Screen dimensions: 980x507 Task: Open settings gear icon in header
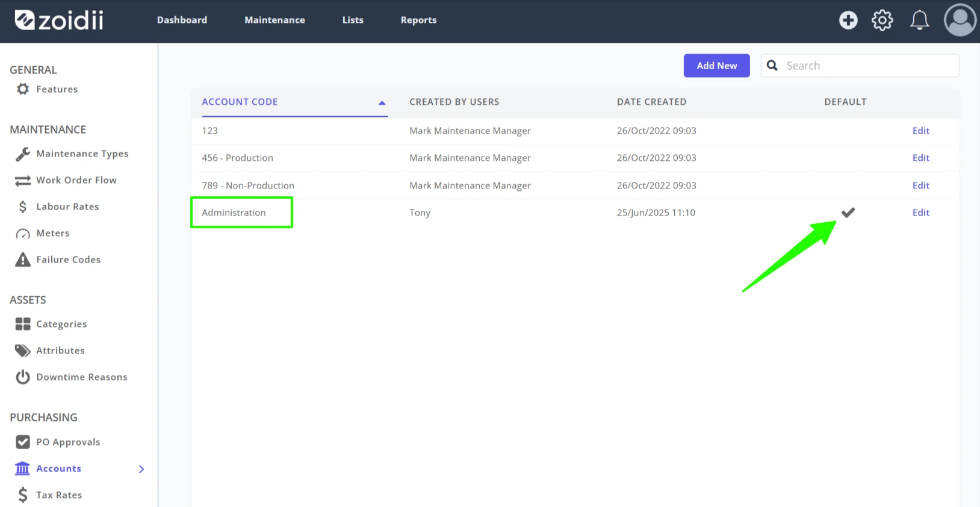tap(882, 20)
